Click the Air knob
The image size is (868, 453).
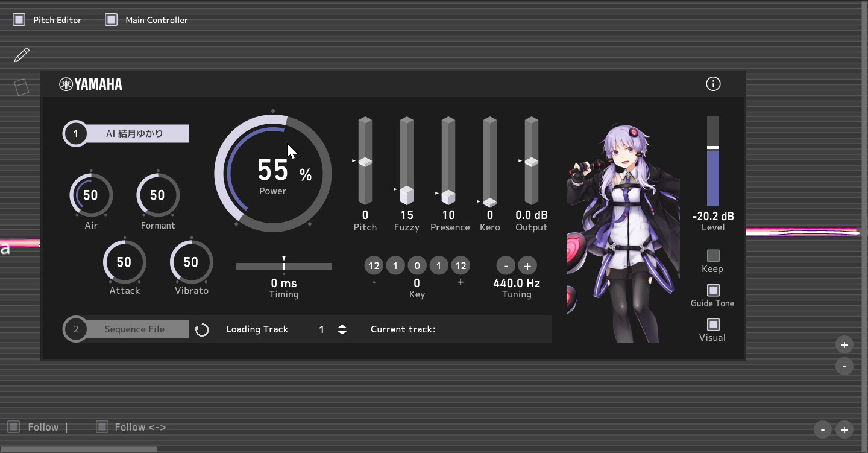pos(91,195)
